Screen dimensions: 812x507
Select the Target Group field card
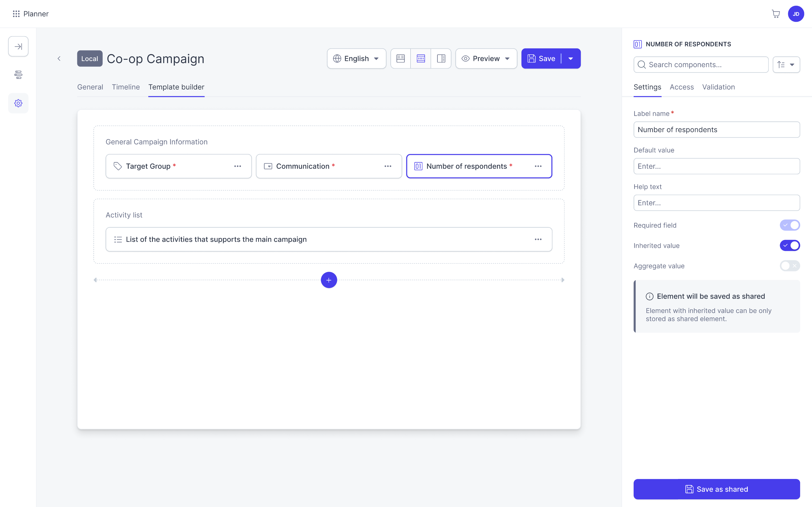(x=178, y=166)
